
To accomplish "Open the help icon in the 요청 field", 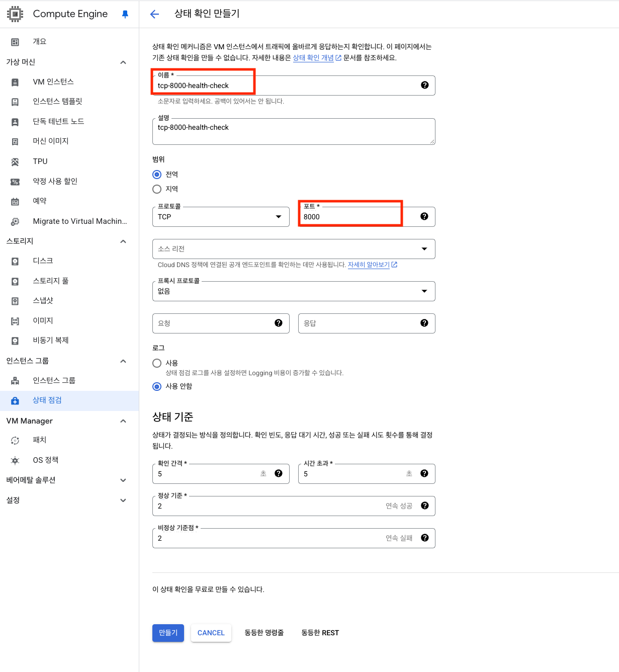I will [x=279, y=323].
